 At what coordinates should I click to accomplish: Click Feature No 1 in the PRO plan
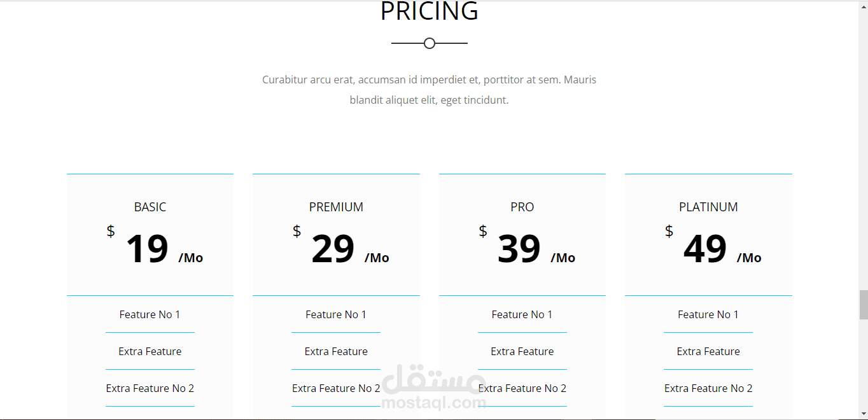(x=522, y=314)
